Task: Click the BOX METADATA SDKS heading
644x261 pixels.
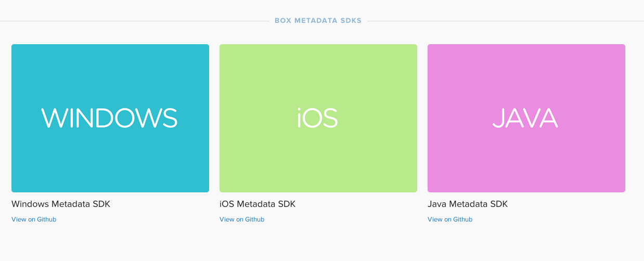Action: tap(318, 21)
